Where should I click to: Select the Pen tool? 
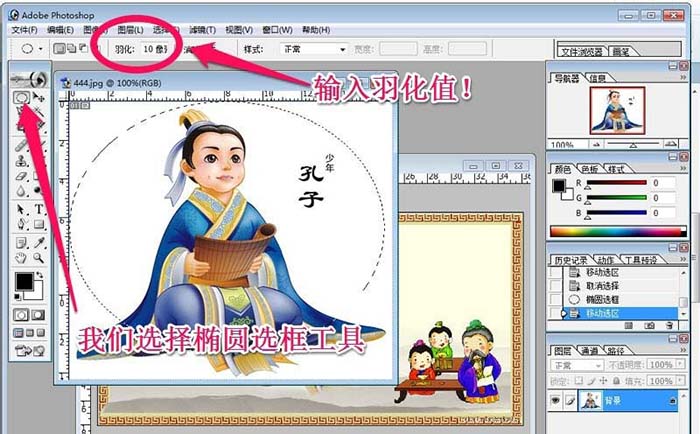click(x=21, y=224)
